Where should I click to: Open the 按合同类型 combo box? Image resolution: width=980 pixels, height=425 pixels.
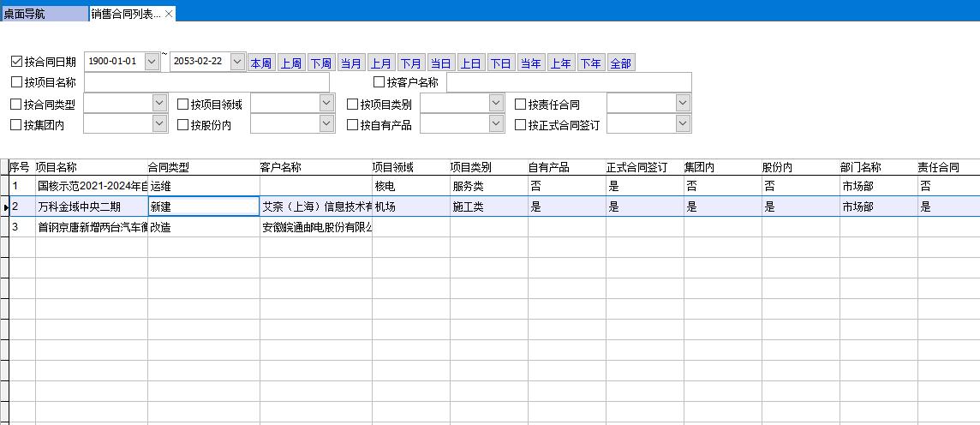coord(159,104)
